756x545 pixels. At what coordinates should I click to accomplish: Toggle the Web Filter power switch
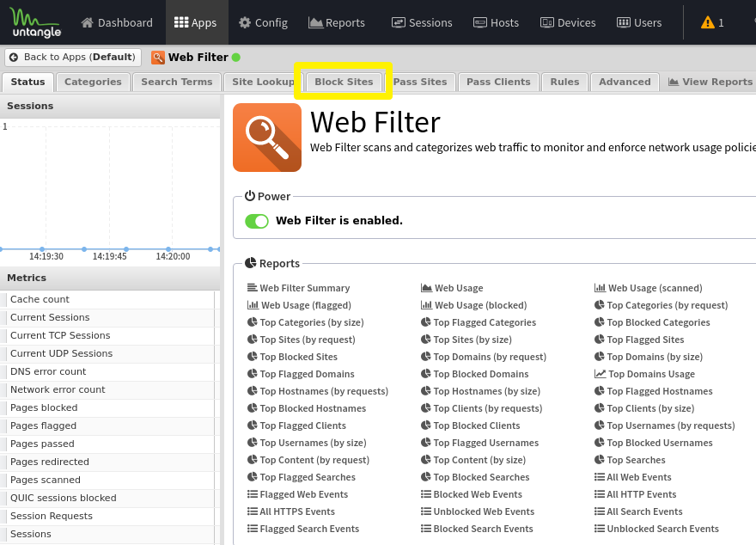[x=257, y=221]
